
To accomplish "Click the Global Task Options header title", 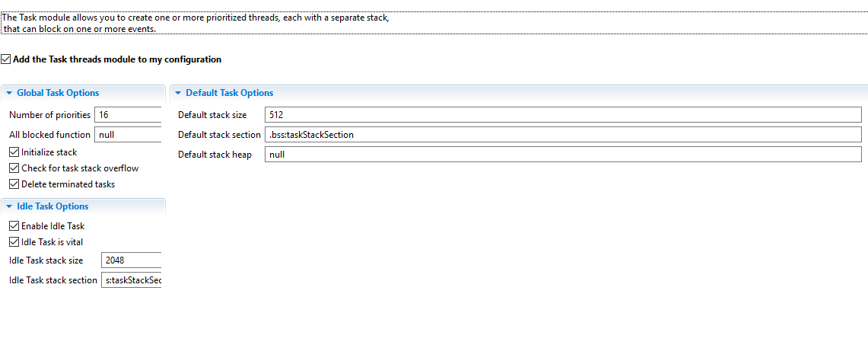I will click(x=58, y=93).
